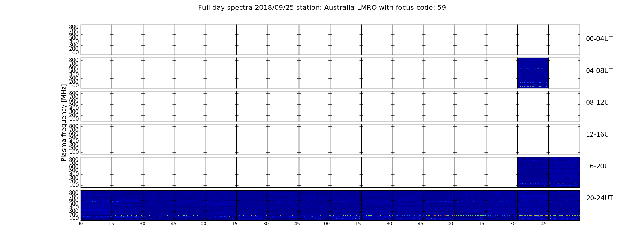Image resolution: width=644 pixels, height=245 pixels.
Task: Click the '04-08UT' panel label
Action: pyautogui.click(x=599, y=71)
